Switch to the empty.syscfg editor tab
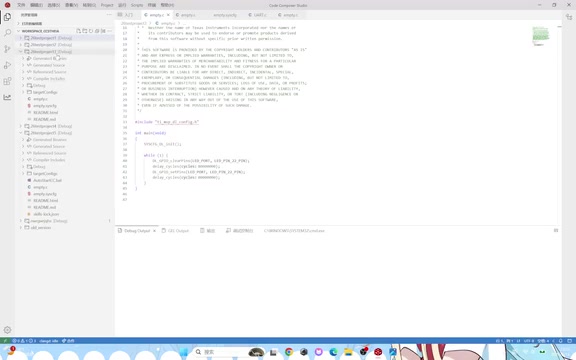Screen dimensions: 576x360 [x=225, y=15]
